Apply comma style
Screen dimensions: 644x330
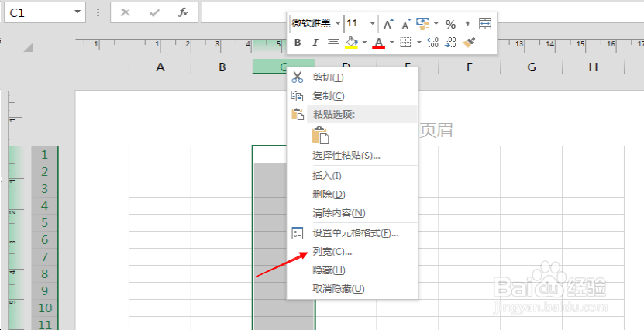(467, 24)
